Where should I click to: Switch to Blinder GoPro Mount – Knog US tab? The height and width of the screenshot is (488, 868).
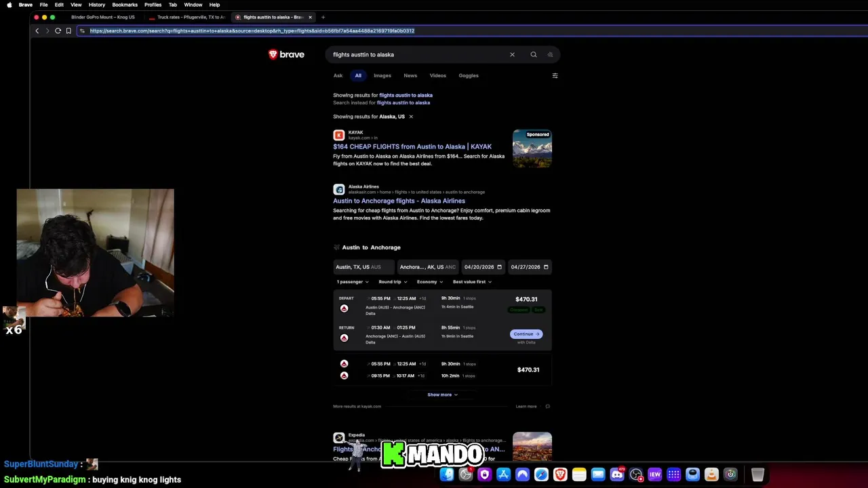[103, 17]
